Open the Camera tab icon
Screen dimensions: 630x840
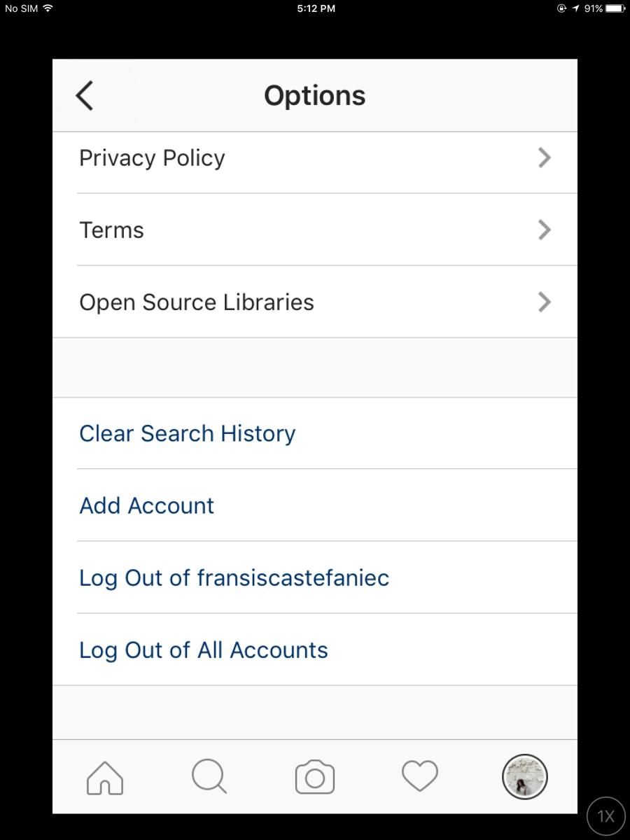coord(315,777)
